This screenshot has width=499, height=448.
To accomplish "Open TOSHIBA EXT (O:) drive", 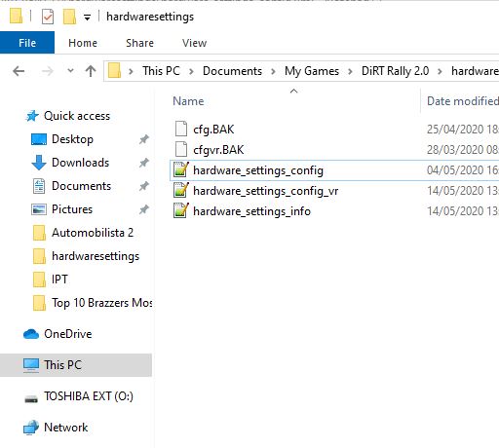I will pos(89,396).
